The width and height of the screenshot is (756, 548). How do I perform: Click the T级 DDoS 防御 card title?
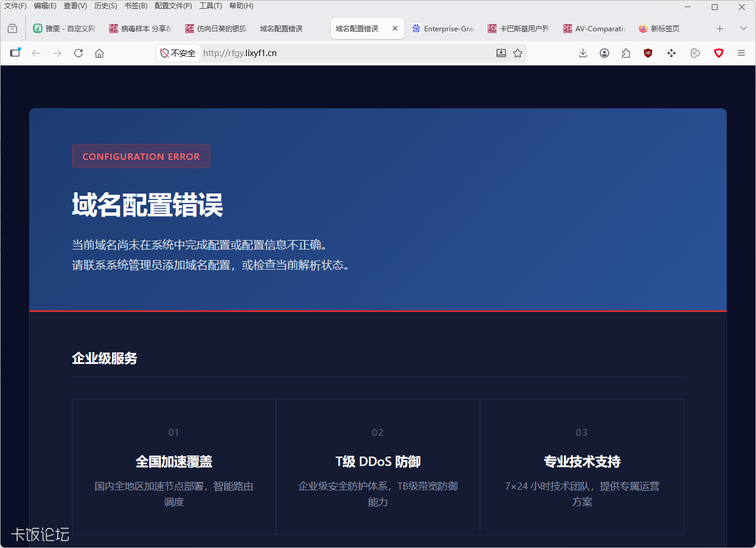point(378,461)
